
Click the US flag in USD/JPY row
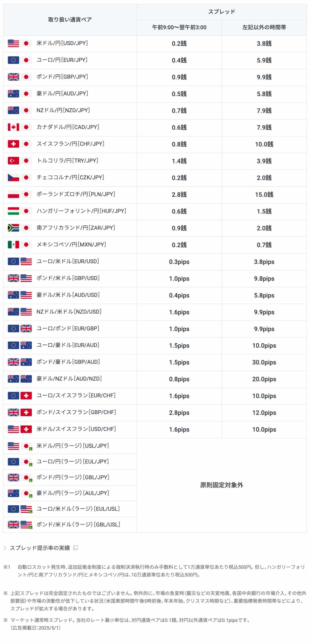(x=13, y=43)
